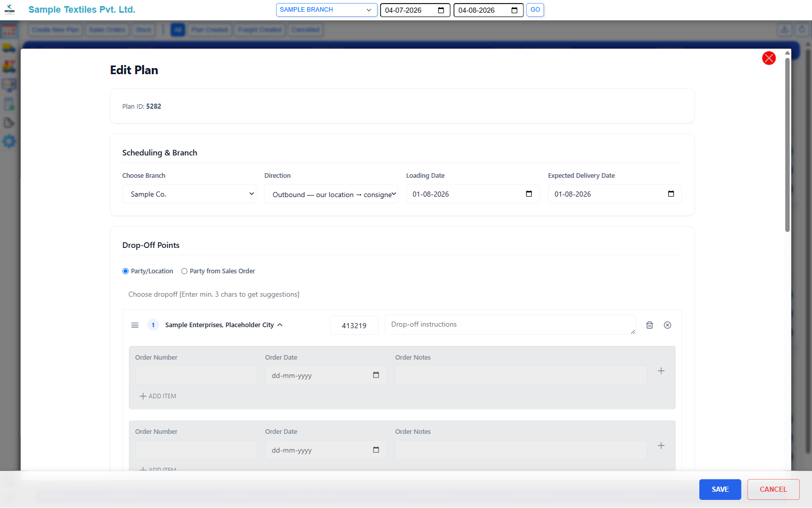
Task: Open the Direction dropdown
Action: (331, 194)
